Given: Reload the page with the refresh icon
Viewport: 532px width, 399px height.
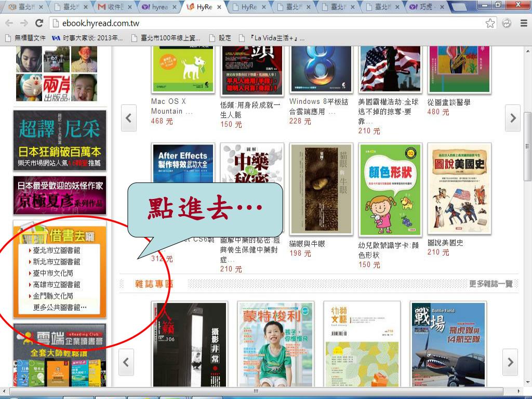Looking at the screenshot, I should pyautogui.click(x=39, y=23).
